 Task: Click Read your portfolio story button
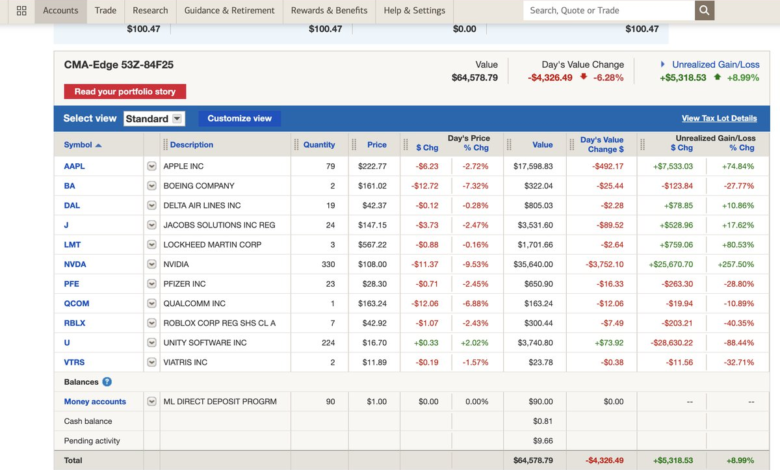125,91
